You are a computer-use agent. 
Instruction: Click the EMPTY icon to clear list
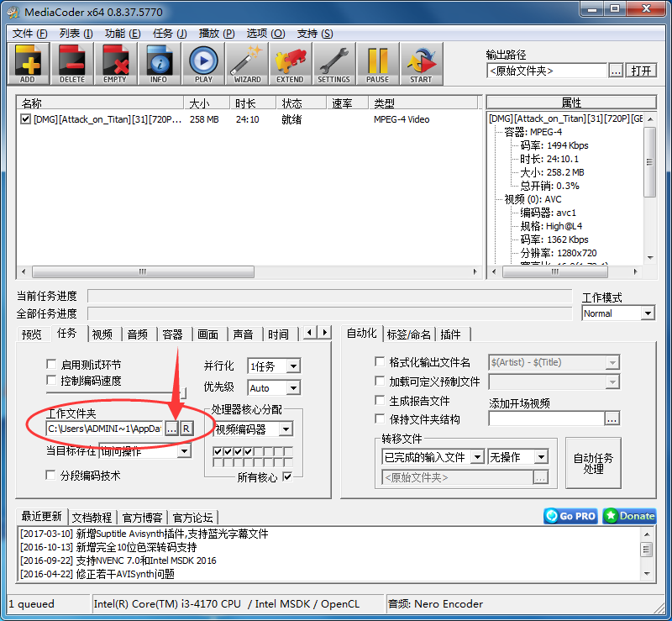pos(115,63)
